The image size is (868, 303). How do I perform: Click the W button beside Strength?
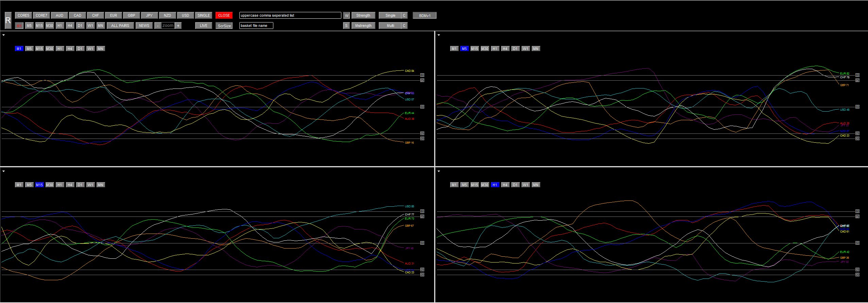pyautogui.click(x=346, y=15)
